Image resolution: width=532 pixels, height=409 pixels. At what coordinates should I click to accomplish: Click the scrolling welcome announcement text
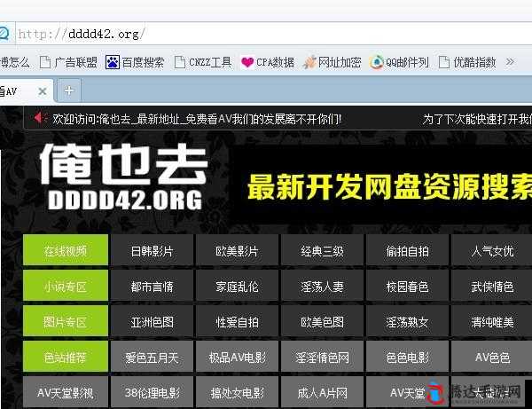[x=197, y=119]
